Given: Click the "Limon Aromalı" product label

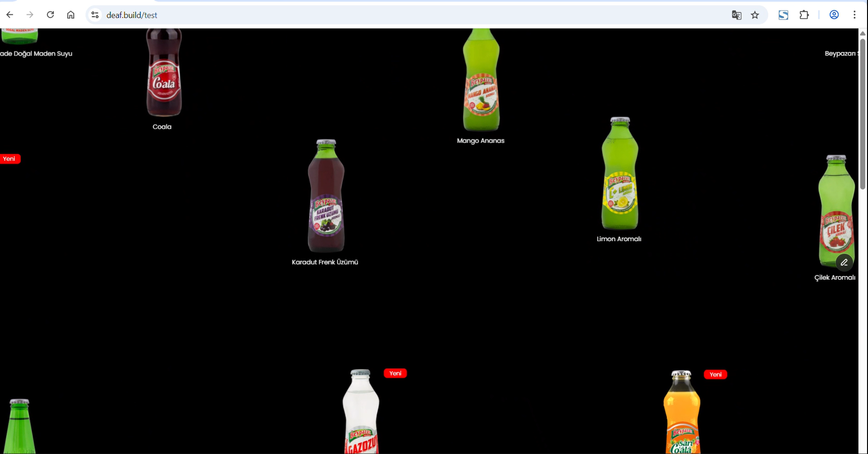Looking at the screenshot, I should pyautogui.click(x=619, y=239).
